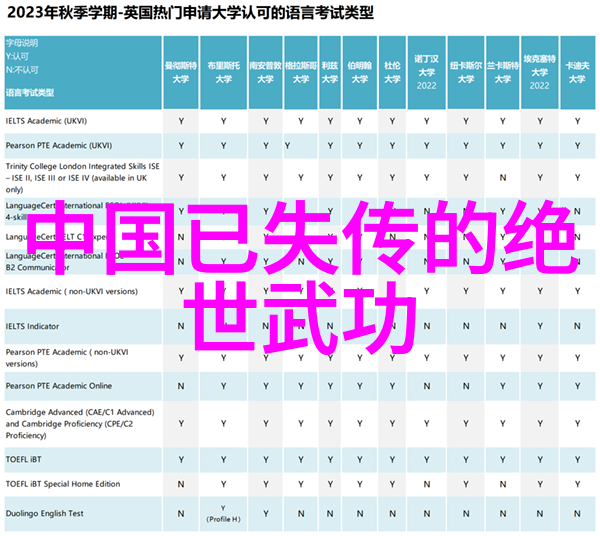Click the 'Duolingo English Test' row label

(x=44, y=514)
